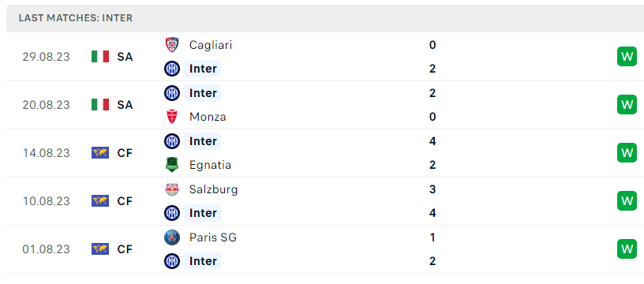Click the Last Matches: Inter header
644x284 pixels.
76,18
